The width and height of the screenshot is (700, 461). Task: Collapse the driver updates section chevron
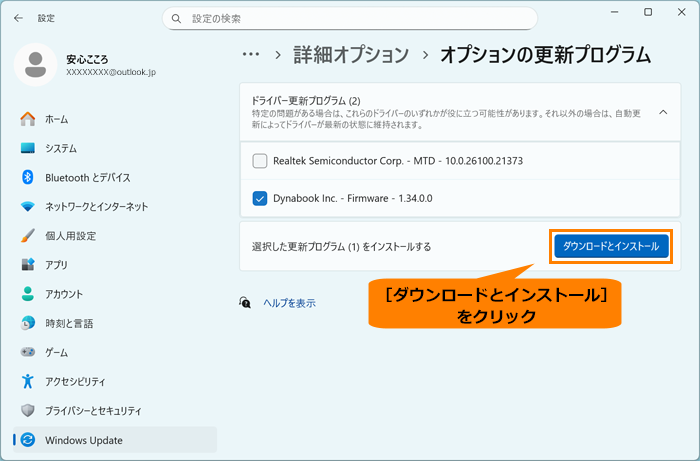662,113
